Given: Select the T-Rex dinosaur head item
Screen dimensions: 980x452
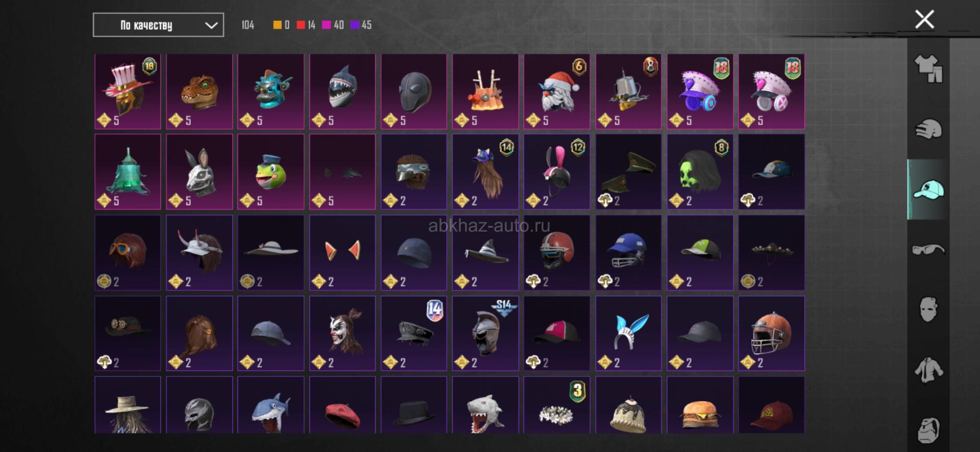Looking at the screenshot, I should pyautogui.click(x=199, y=91).
